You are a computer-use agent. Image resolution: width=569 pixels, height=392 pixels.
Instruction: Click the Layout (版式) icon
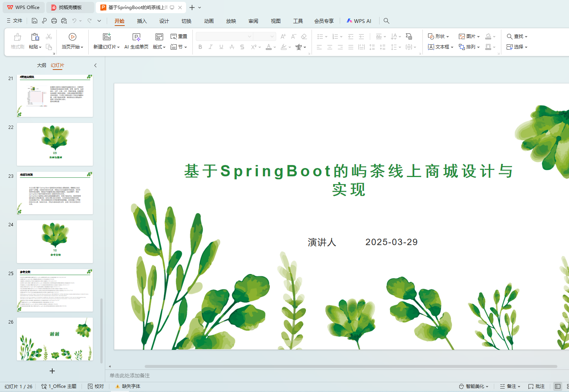coord(159,37)
